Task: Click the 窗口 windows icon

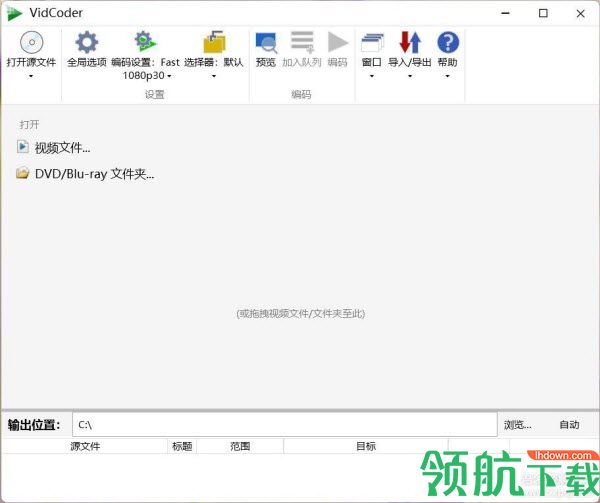Action: pos(372,42)
